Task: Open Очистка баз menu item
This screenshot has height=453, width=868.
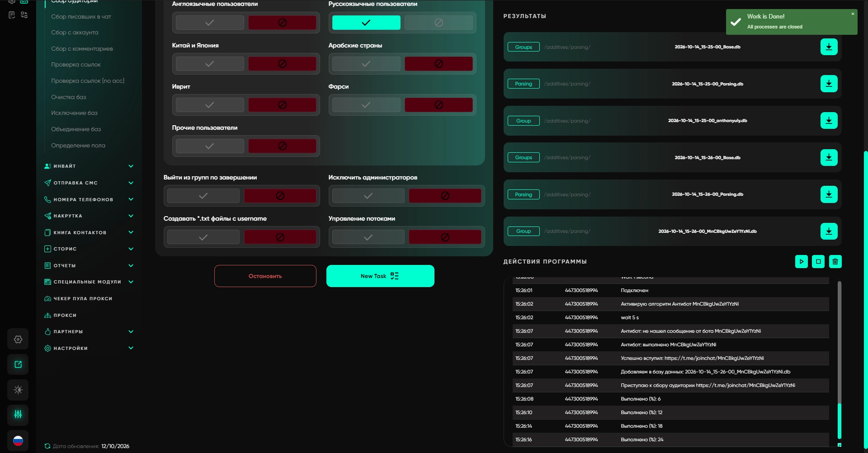Action: coord(68,97)
